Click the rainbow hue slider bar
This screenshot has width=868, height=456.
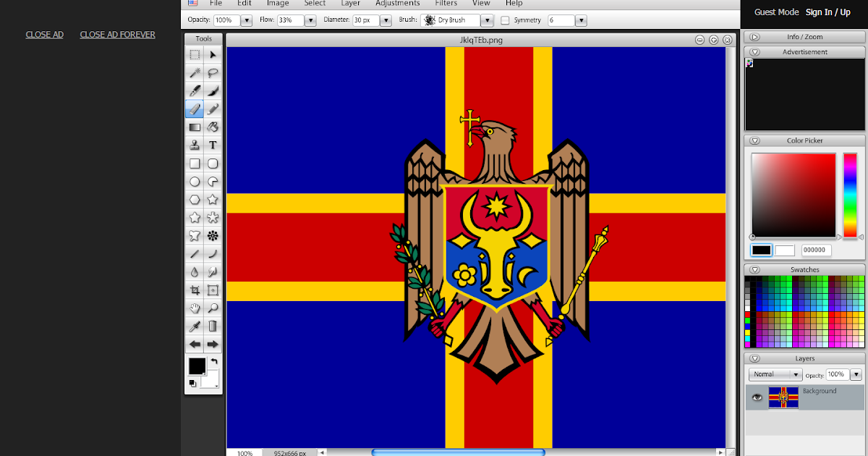[850, 195]
